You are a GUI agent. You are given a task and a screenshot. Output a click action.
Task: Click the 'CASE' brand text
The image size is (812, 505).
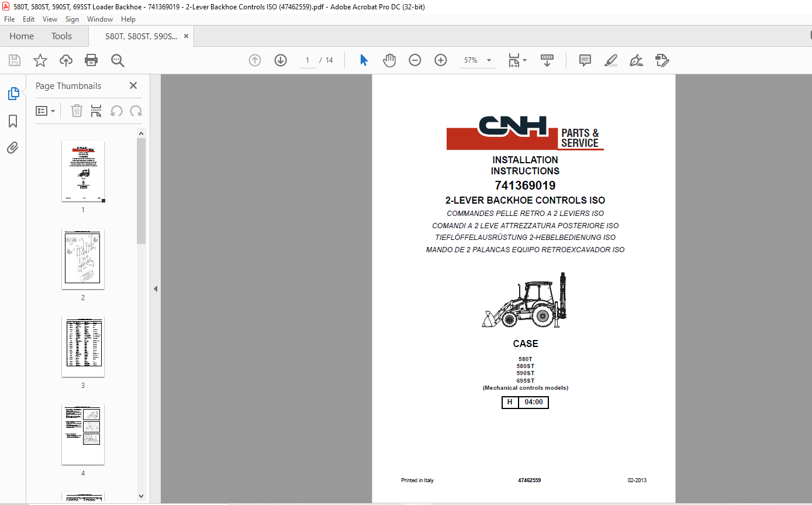click(526, 343)
